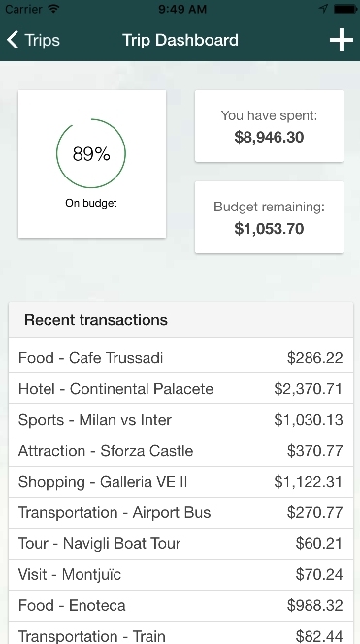Choose Transportation - Airport Bus row
The image size is (360, 644).
pyautogui.click(x=180, y=512)
